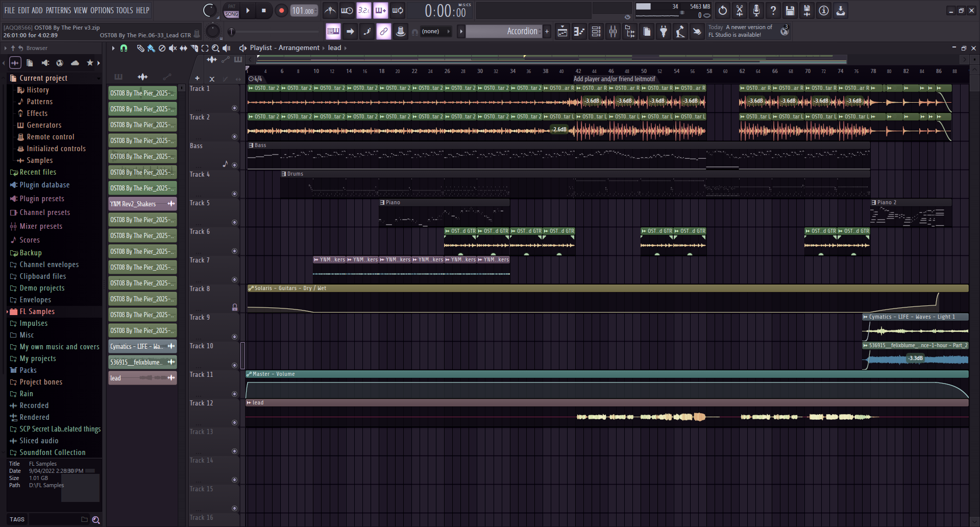Select the Draw pencil tool in the playlist toolbar
980x527 pixels.
coord(140,48)
